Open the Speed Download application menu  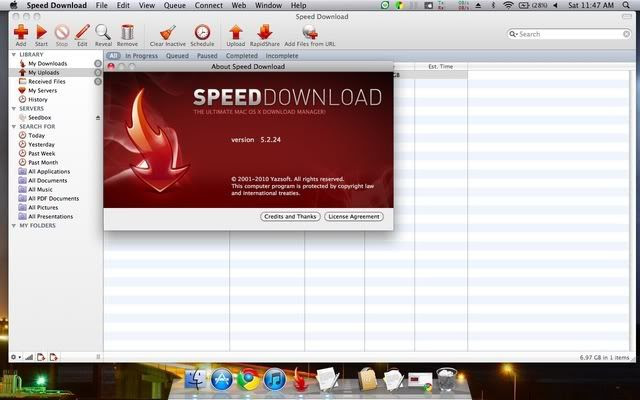coord(57,5)
